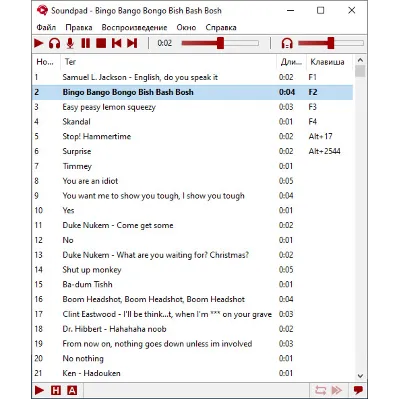Image resolution: width=400 pixels, height=400 pixels.
Task: Select the 'Timmey' sound
Action: [193, 166]
